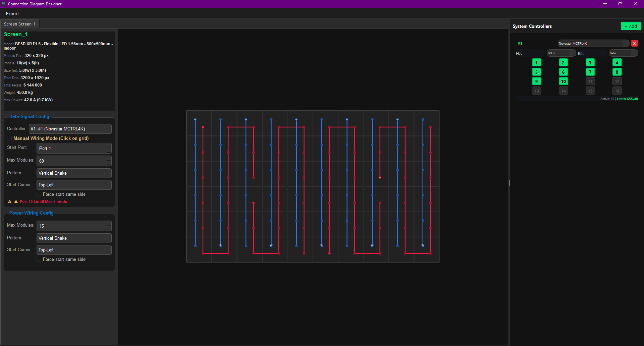
Task: Click the data Max Modules field
Action: click(71, 161)
